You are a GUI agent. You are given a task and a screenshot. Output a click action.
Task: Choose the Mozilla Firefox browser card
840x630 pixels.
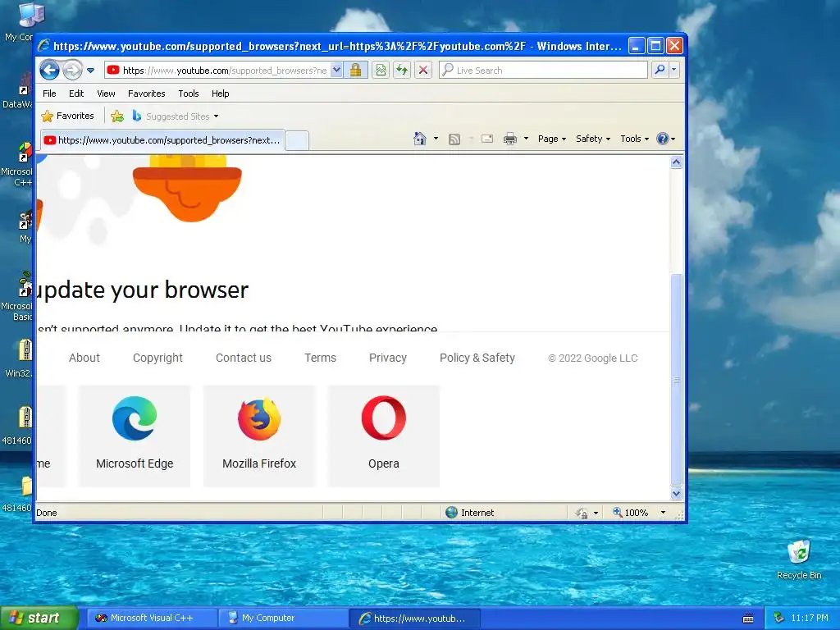point(259,436)
